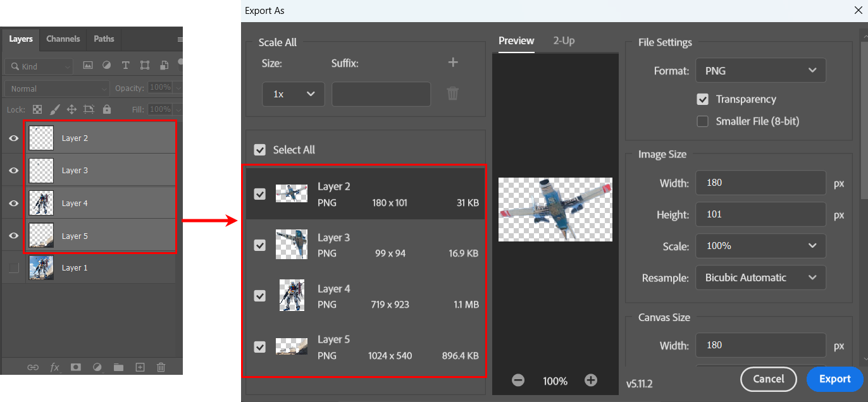Delete layer with trash icon

[161, 367]
